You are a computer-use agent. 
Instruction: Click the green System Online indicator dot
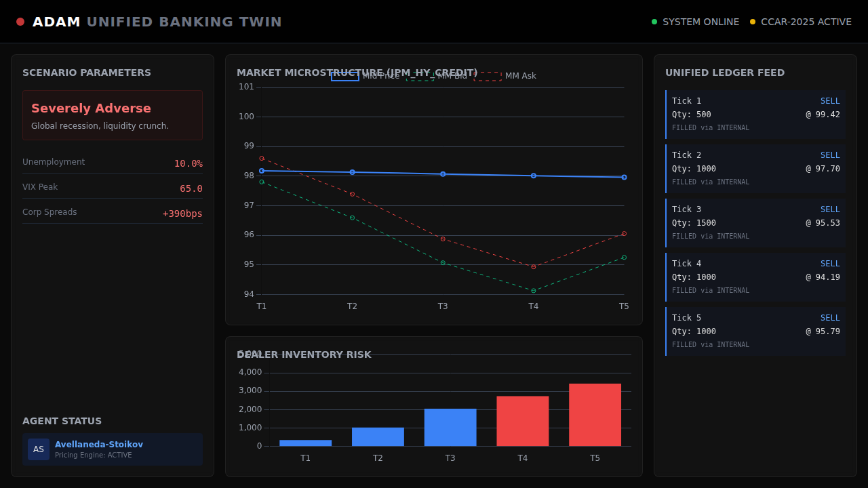coord(654,22)
